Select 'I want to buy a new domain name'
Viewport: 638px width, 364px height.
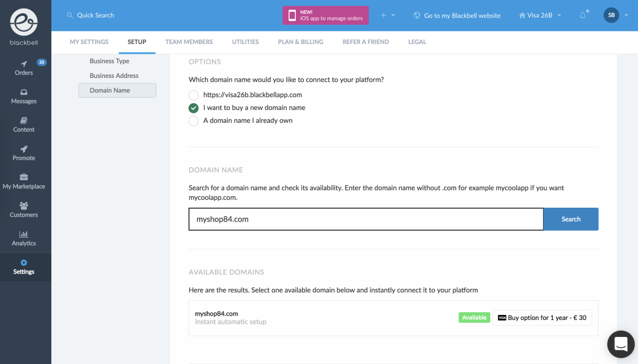pos(194,108)
